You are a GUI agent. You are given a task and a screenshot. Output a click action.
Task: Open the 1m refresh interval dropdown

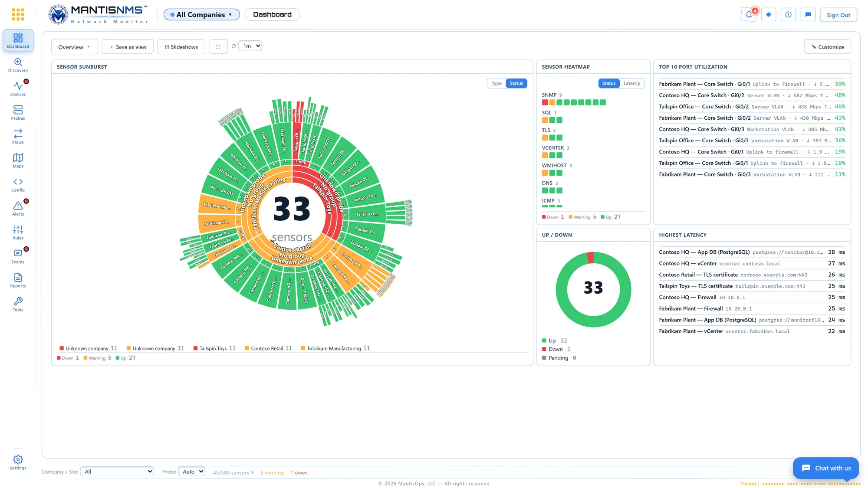pos(250,46)
